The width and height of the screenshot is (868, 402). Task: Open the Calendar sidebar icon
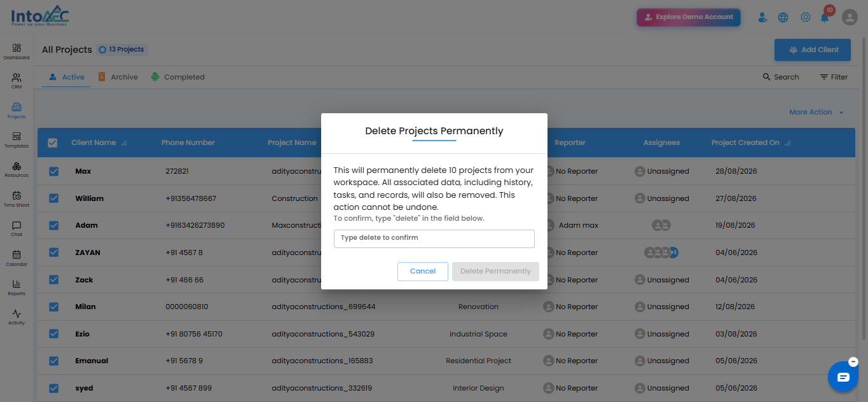point(17,258)
